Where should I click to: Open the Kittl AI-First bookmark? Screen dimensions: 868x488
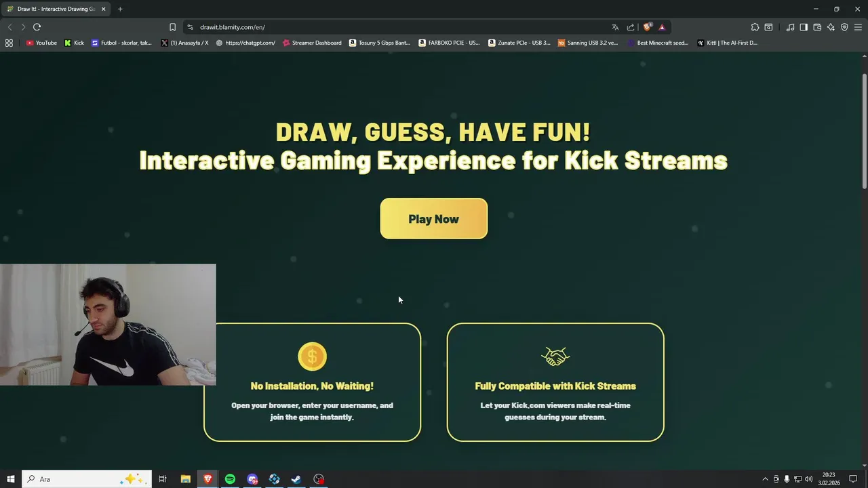click(x=727, y=43)
